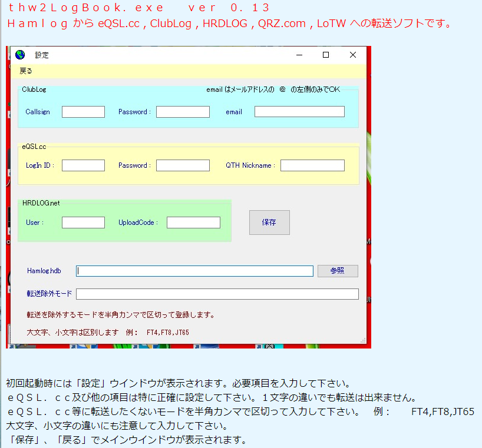
Task: Click the 参照 browse button
Action: (338, 271)
